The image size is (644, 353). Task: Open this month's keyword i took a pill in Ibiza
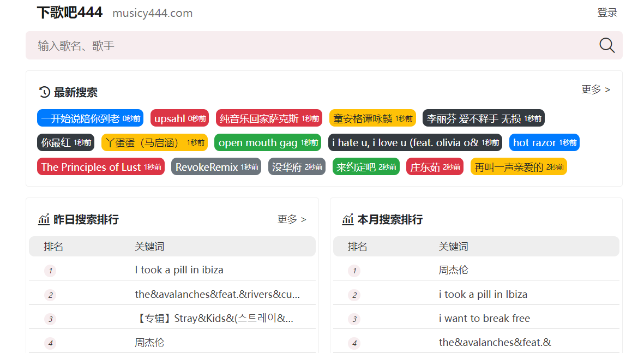[x=483, y=294]
